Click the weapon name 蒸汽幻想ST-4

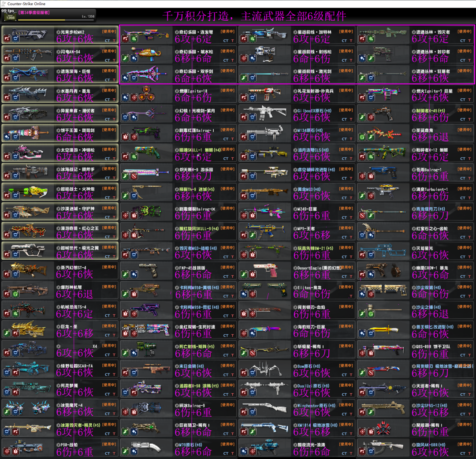pyautogui.click(x=74, y=268)
